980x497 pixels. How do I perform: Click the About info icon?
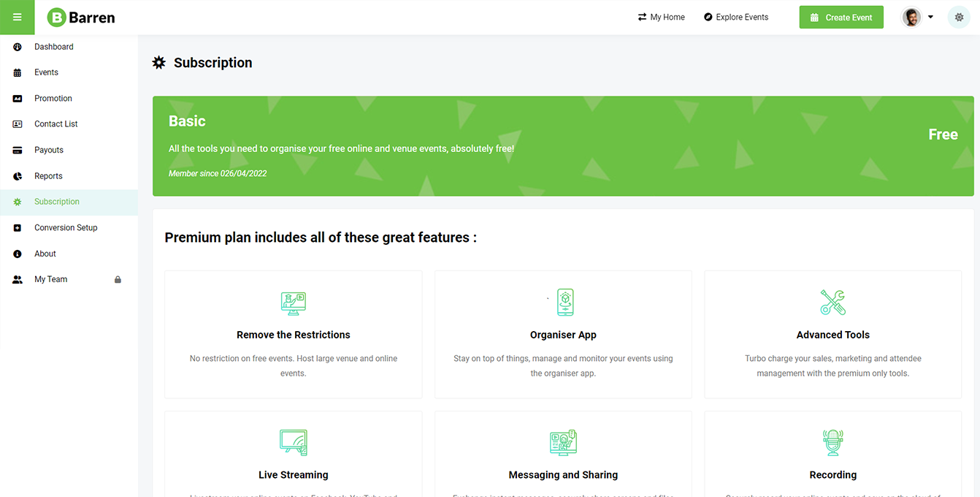[18, 254]
